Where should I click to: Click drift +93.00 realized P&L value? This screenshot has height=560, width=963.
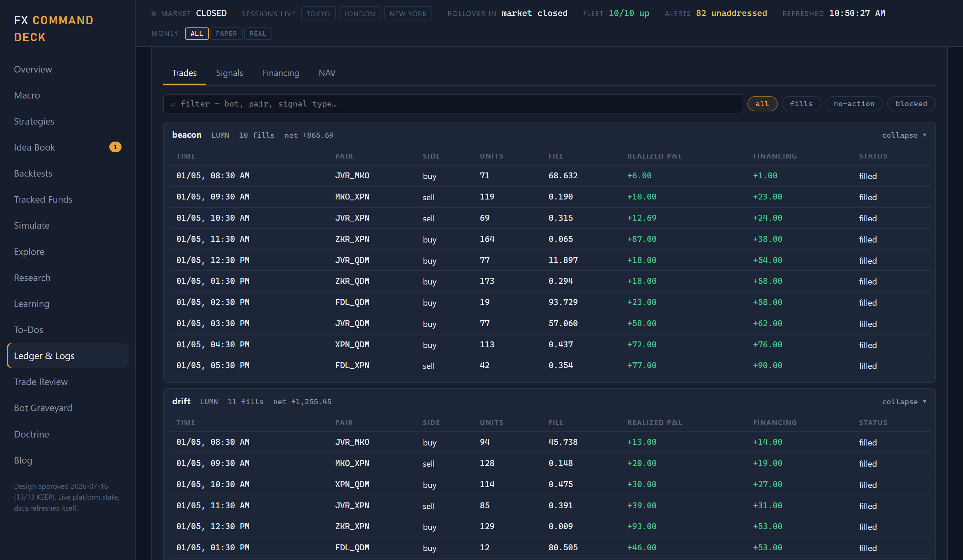[x=642, y=526]
